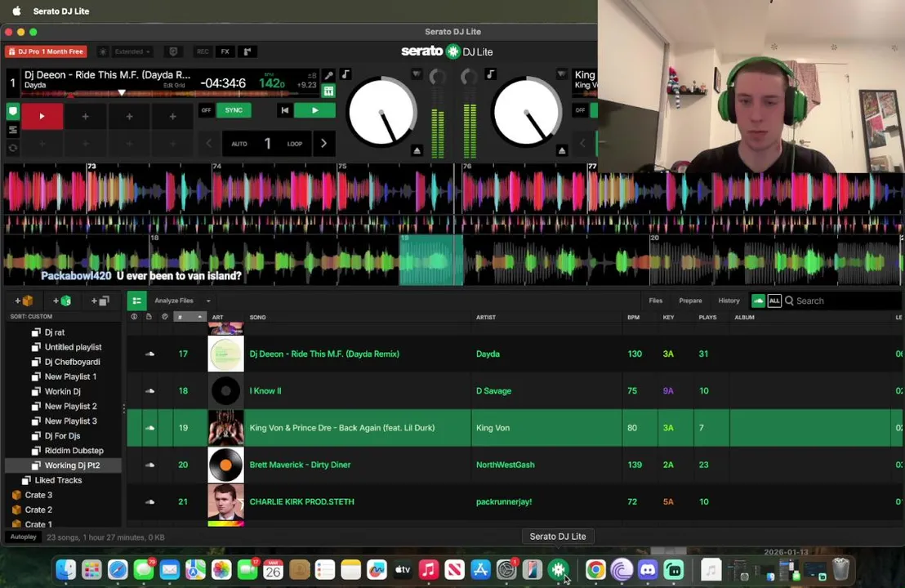This screenshot has width=905, height=588.
Task: Switch to Files tab
Action: 656,301
